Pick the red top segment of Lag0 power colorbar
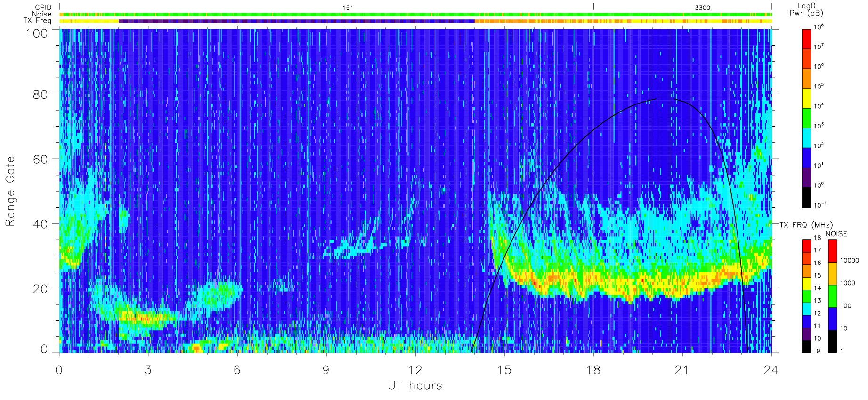The width and height of the screenshot is (868, 400). pos(806,39)
